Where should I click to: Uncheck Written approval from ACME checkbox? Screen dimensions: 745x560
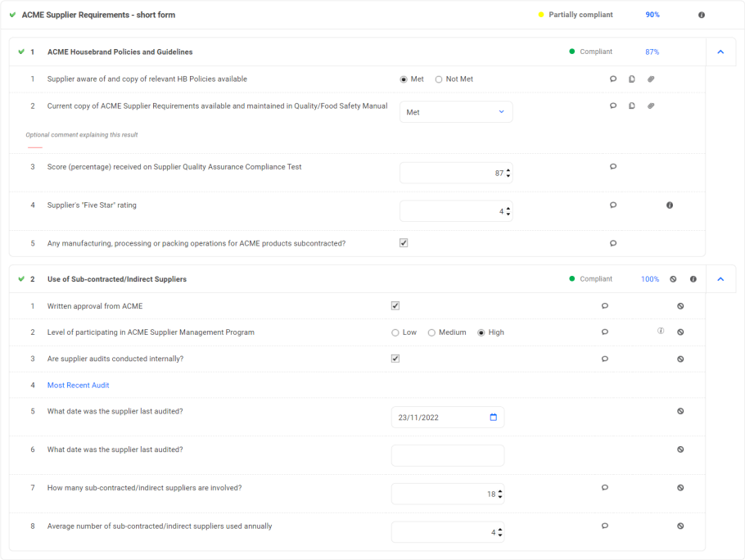click(395, 306)
